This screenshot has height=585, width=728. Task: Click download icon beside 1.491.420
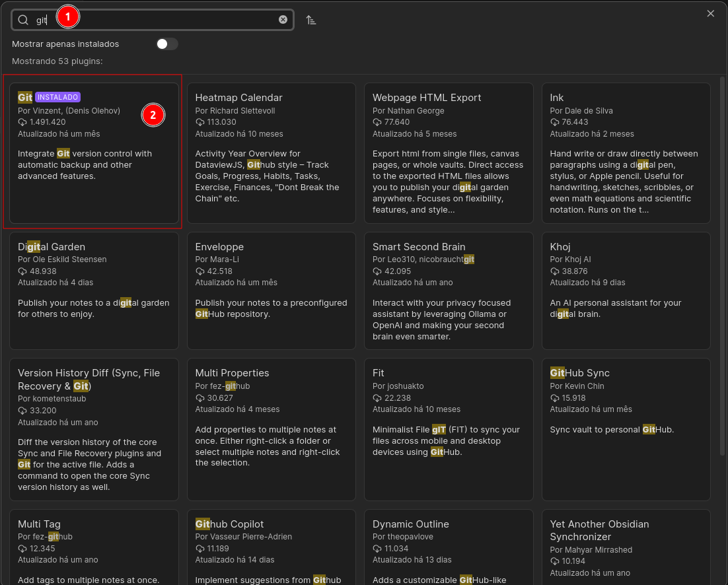click(x=22, y=122)
